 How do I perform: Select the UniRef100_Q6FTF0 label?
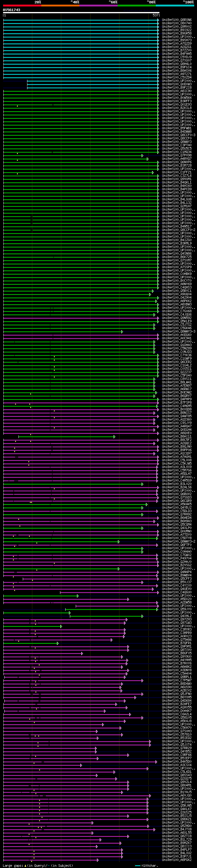pos(177,545)
